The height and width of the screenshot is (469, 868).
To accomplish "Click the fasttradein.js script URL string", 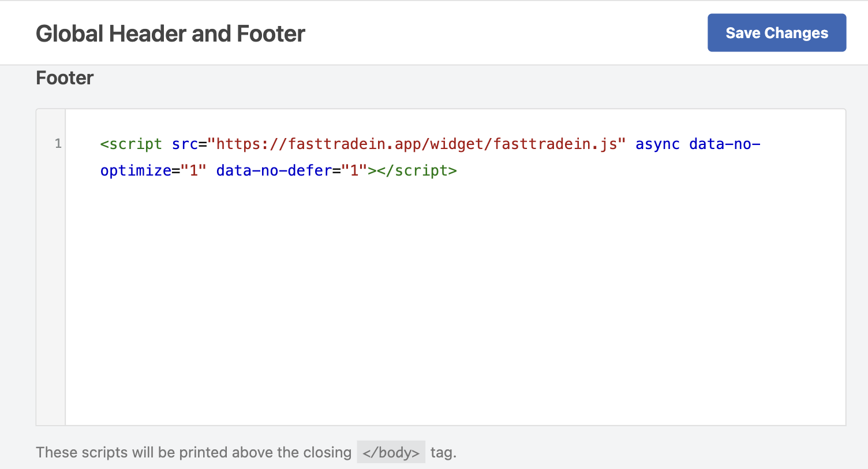I will tap(417, 144).
